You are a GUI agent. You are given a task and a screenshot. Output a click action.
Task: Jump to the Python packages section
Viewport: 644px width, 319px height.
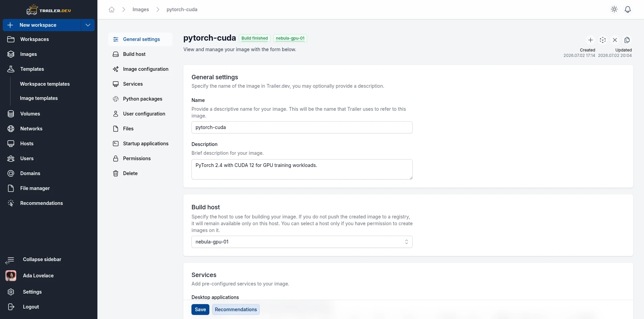pos(140,99)
